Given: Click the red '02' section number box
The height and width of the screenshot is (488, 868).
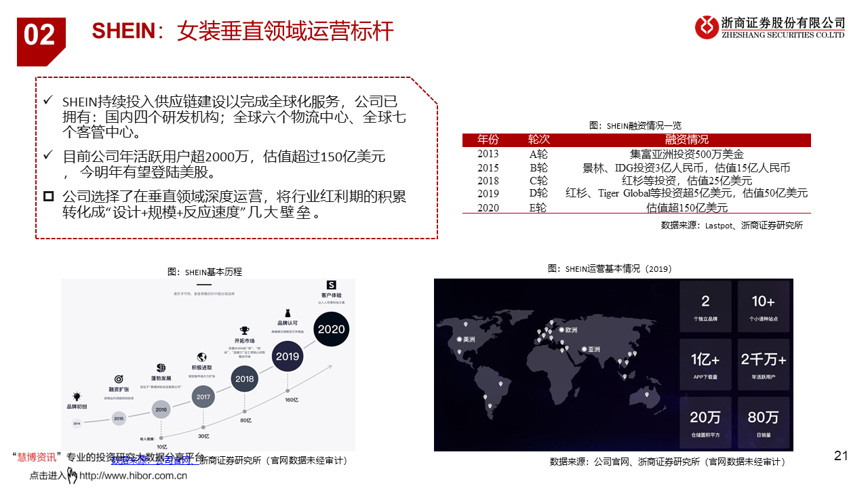Looking at the screenshot, I should [x=41, y=41].
